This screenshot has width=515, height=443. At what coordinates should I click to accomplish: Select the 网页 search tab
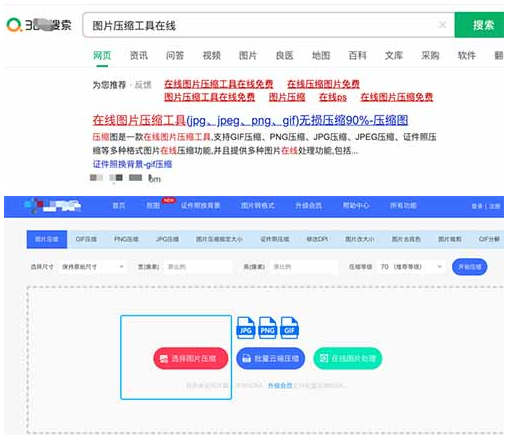(x=102, y=55)
